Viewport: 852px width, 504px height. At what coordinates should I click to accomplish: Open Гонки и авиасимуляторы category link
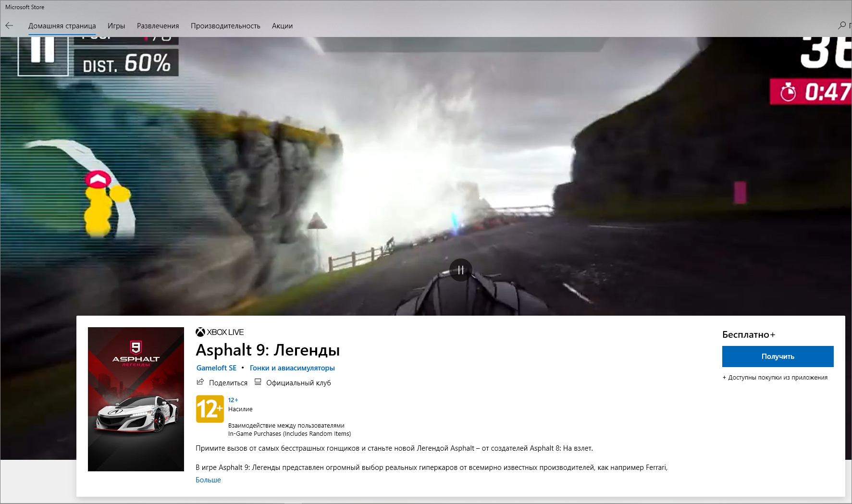[x=292, y=368]
